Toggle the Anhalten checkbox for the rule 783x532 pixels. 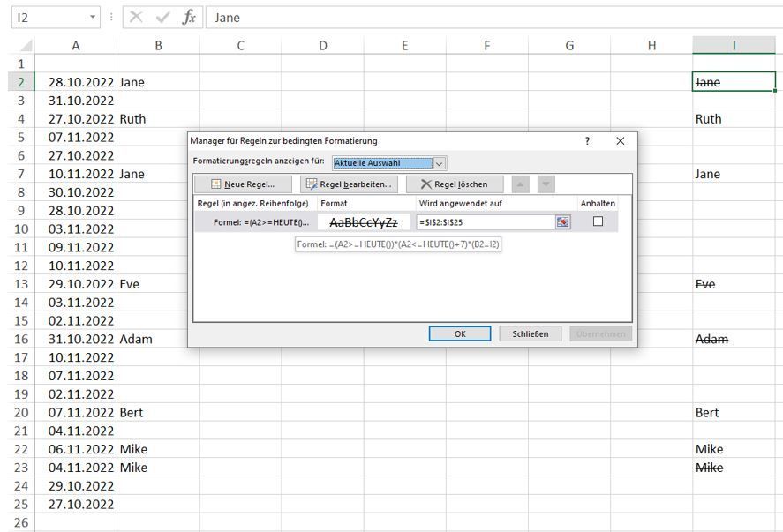click(598, 221)
